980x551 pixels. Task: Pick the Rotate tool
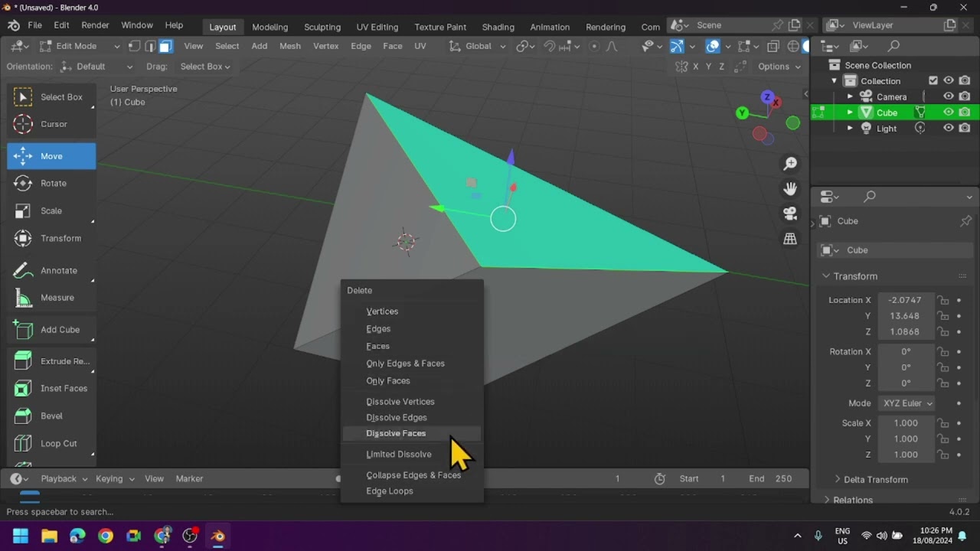(51, 184)
